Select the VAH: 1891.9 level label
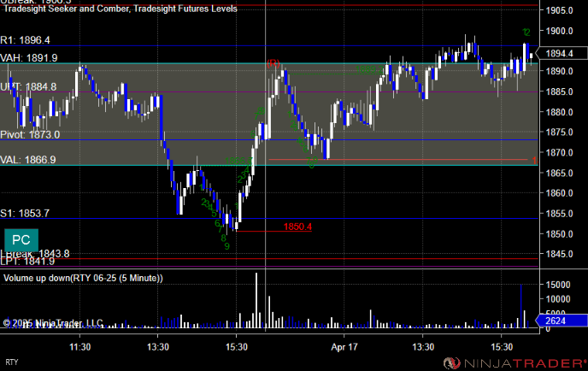Image resolution: width=588 pixels, height=371 pixels. [29, 58]
